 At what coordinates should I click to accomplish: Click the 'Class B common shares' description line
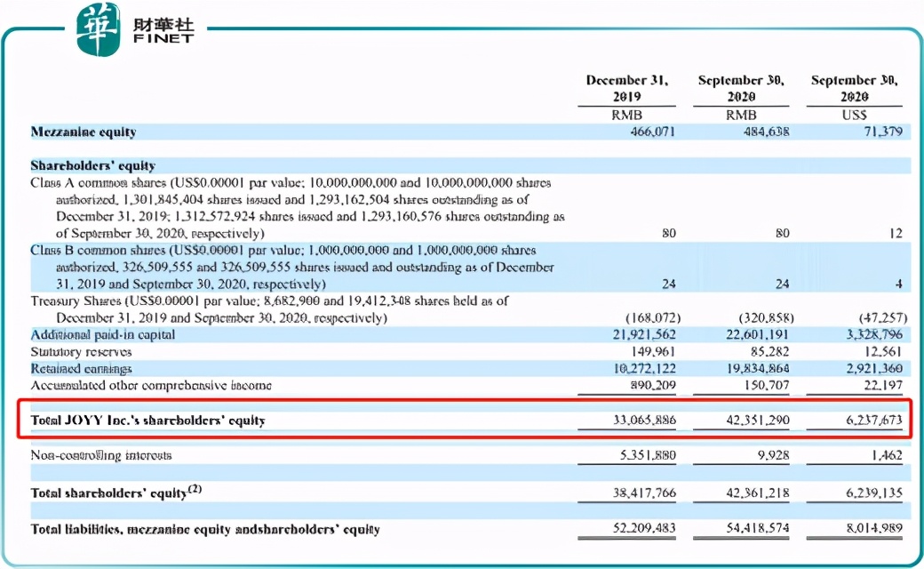[292, 267]
